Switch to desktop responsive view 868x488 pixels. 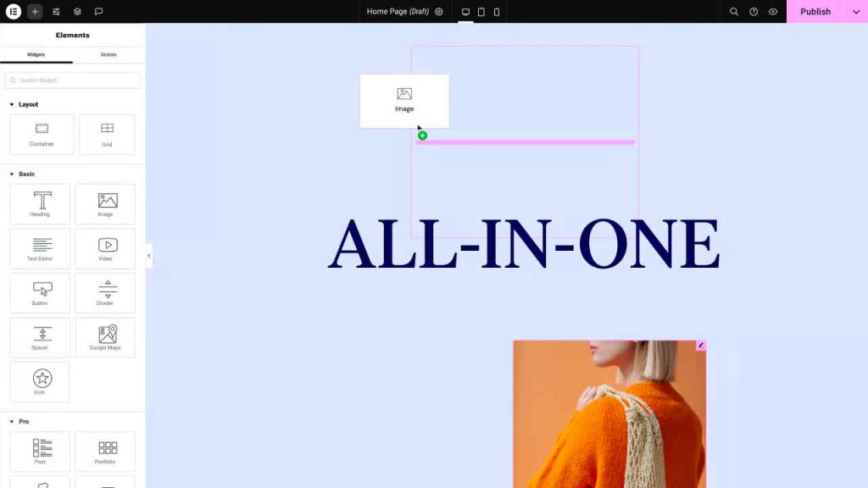(x=465, y=12)
